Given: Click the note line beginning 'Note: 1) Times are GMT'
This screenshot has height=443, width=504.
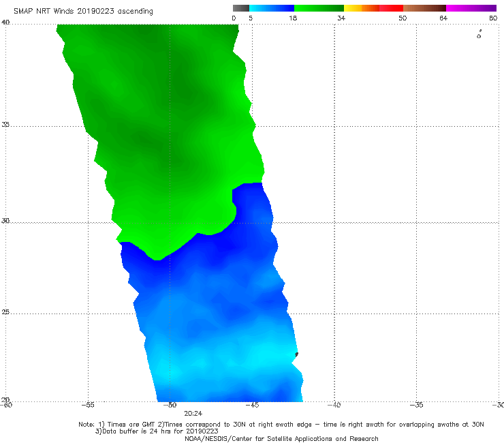Looking at the screenshot, I should click(281, 425).
